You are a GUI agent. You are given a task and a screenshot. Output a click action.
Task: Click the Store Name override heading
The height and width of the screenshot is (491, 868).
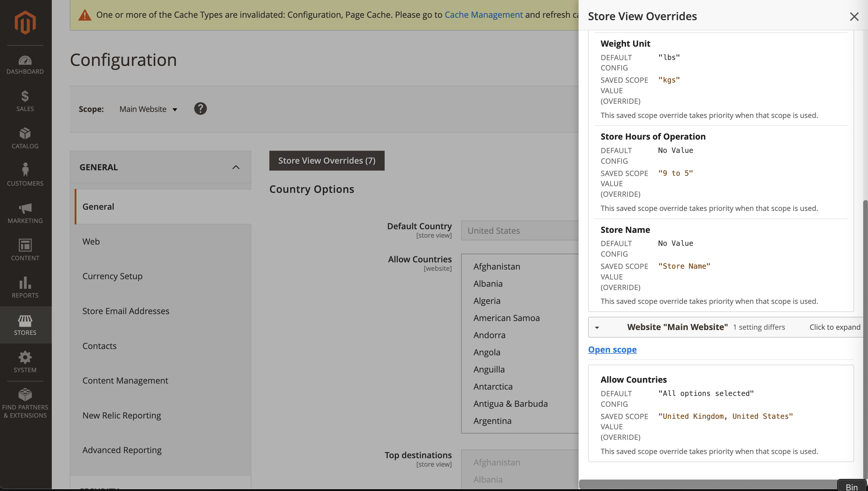[625, 230]
